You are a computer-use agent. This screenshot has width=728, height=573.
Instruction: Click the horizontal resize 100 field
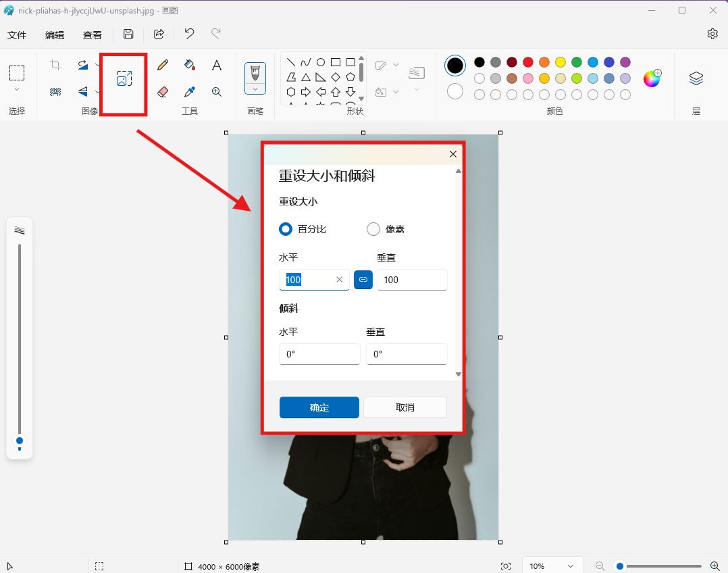tap(314, 280)
